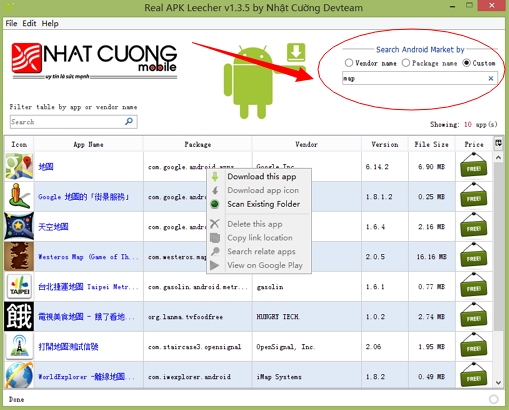The height and width of the screenshot is (410, 509).
Task: Click FREE tag for iMap Systems row
Action: 473,376
